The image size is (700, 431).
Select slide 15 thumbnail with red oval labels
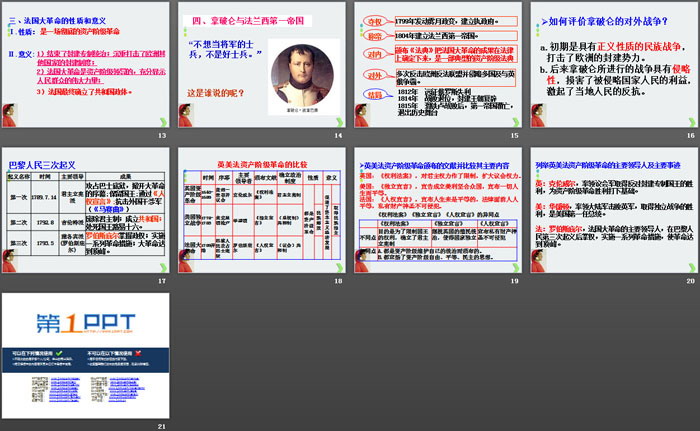pos(438,65)
